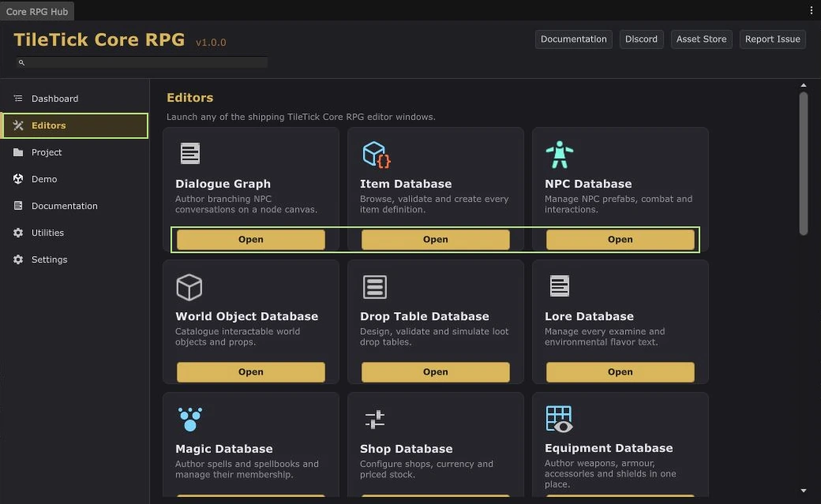The height and width of the screenshot is (504, 821).
Task: Select Editors in the sidebar
Action: (x=74, y=125)
